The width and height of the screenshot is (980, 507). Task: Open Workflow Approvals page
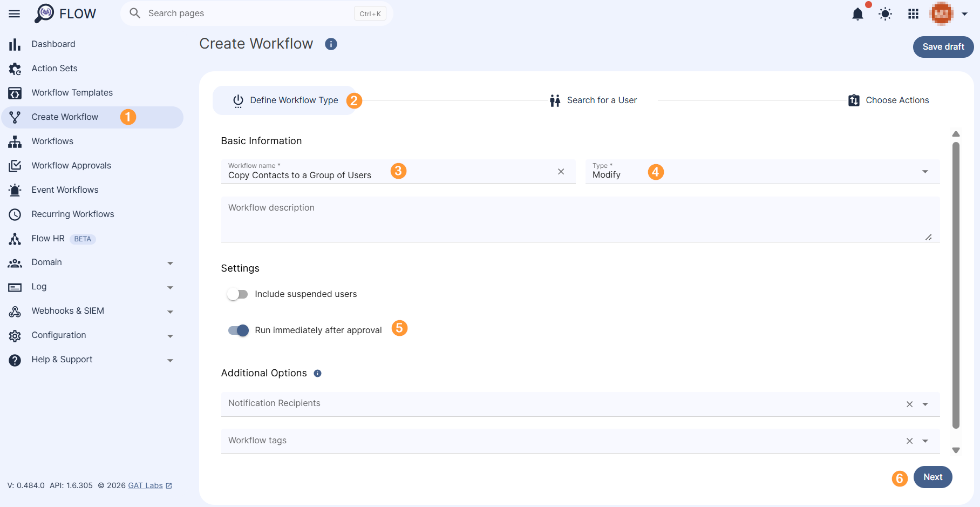coord(92,166)
